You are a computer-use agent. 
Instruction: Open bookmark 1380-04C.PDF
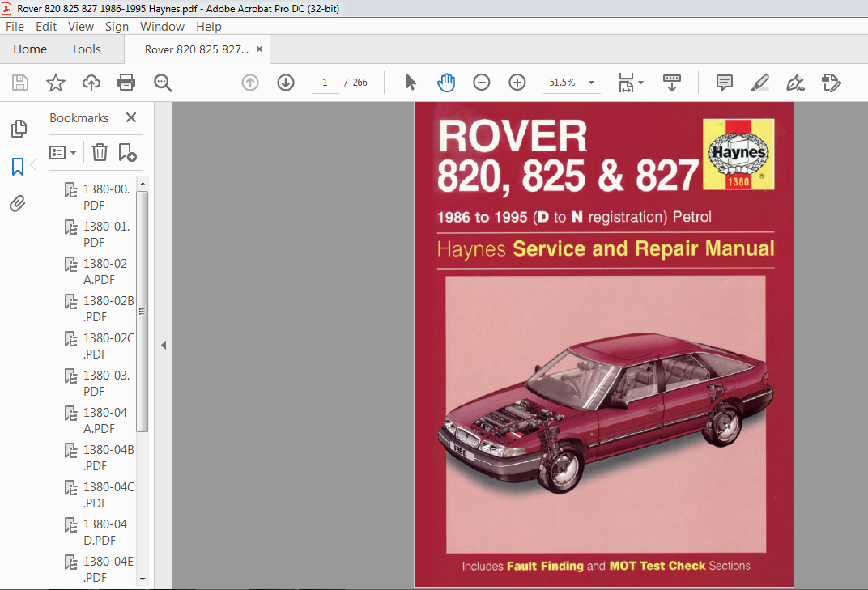tap(100, 494)
